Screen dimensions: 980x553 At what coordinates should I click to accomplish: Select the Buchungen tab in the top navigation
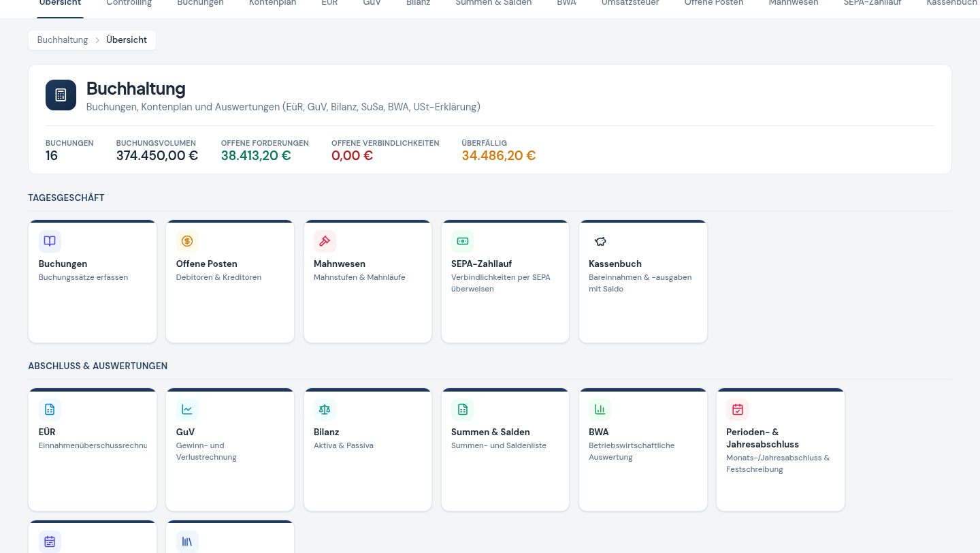200,3
